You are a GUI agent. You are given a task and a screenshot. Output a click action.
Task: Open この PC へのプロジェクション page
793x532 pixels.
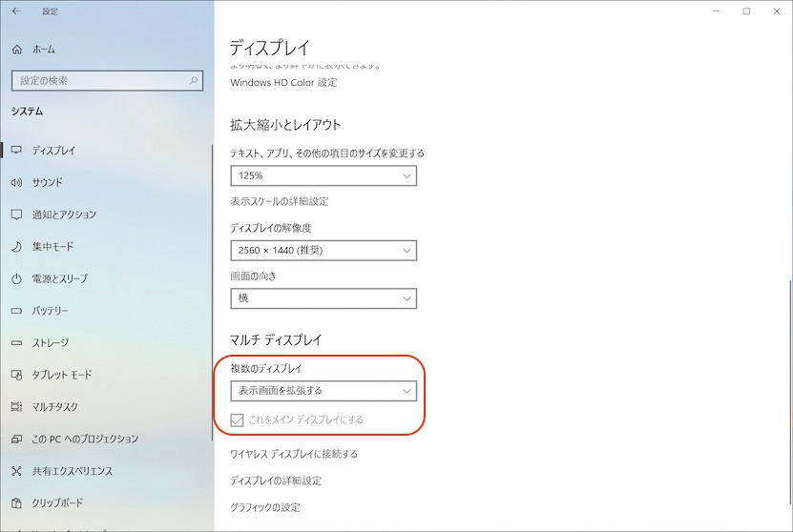pyautogui.click(x=85, y=439)
